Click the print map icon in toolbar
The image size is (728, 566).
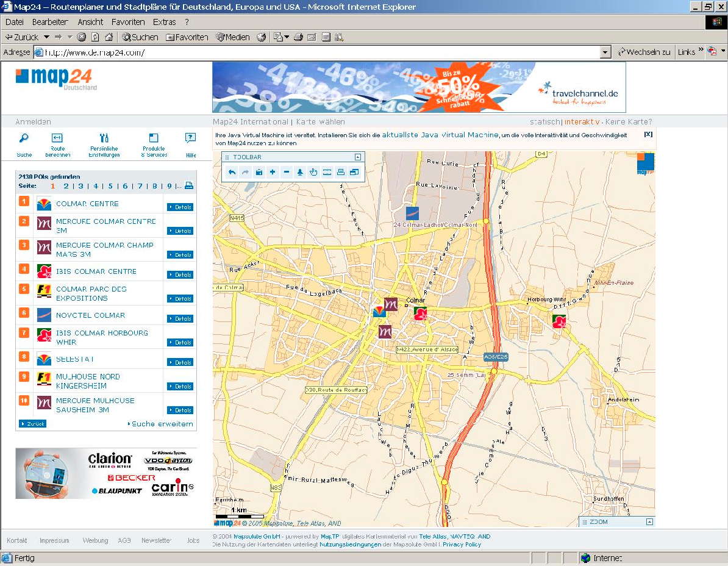click(341, 173)
